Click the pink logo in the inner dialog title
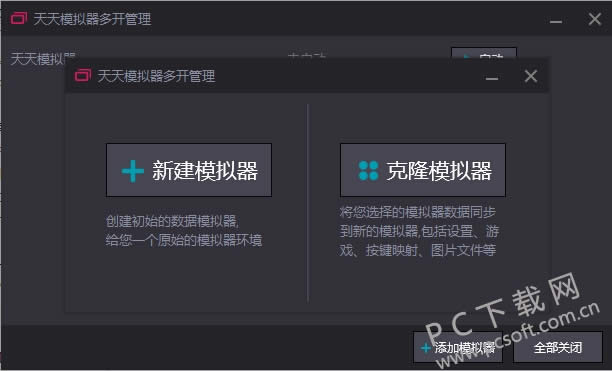 [83, 75]
